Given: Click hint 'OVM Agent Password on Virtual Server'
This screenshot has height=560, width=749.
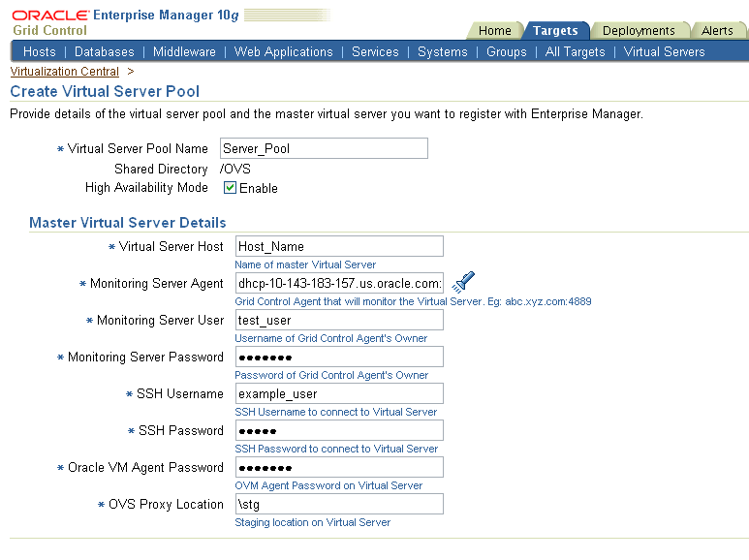Looking at the screenshot, I should pyautogui.click(x=328, y=485).
